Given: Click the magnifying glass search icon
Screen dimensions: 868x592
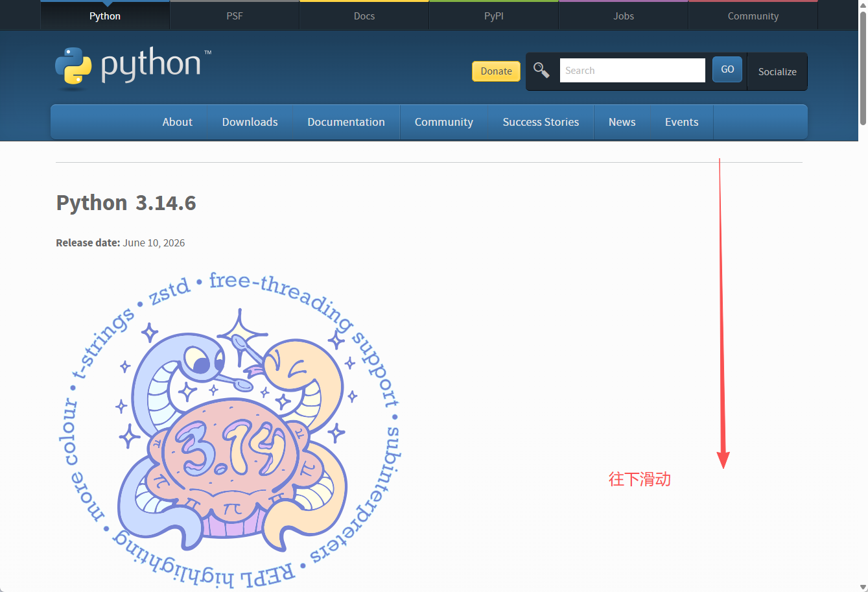Looking at the screenshot, I should pos(541,70).
